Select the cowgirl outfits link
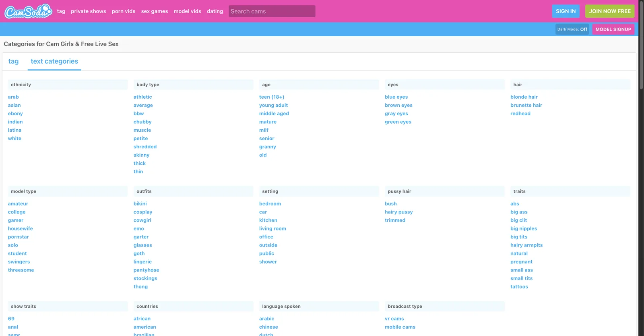The image size is (644, 336). (142, 220)
